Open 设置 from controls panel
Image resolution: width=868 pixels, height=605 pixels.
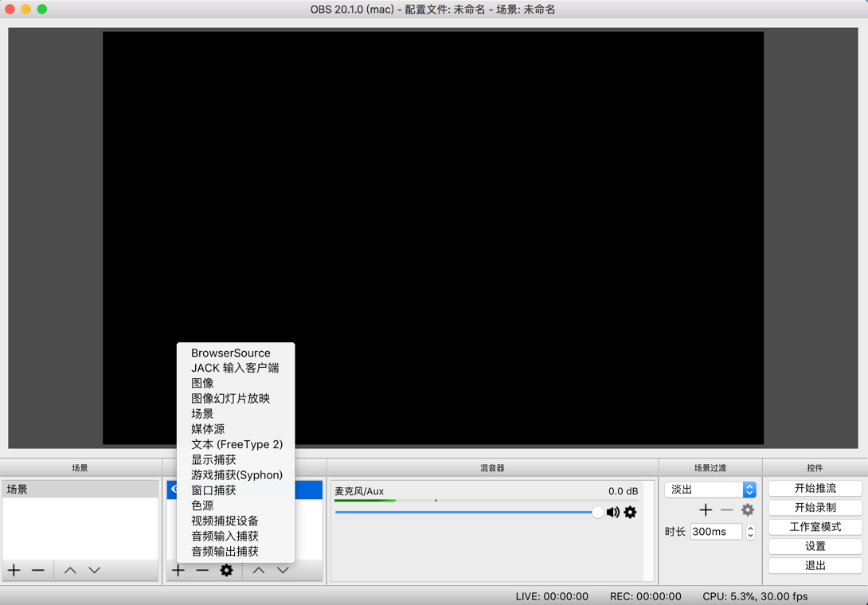click(x=815, y=546)
